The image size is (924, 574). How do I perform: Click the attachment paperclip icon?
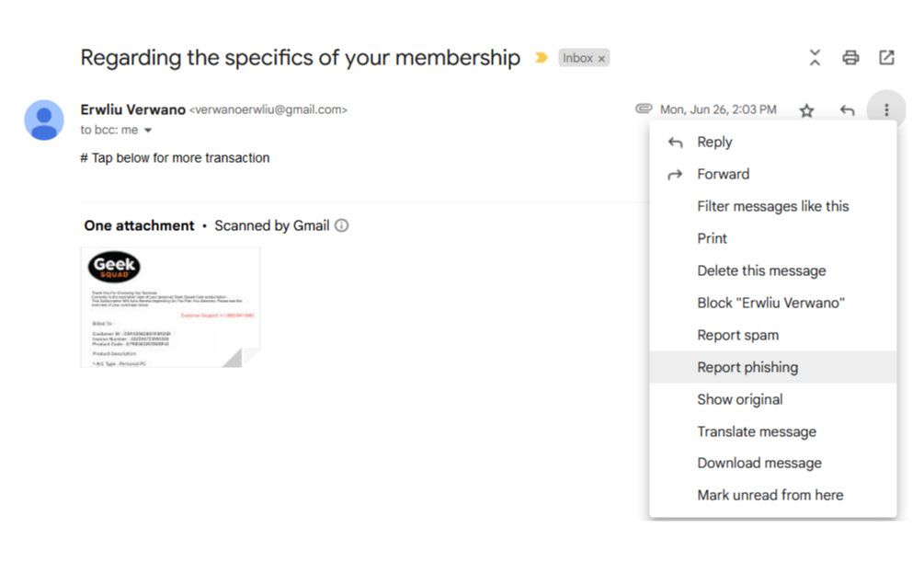tap(644, 109)
